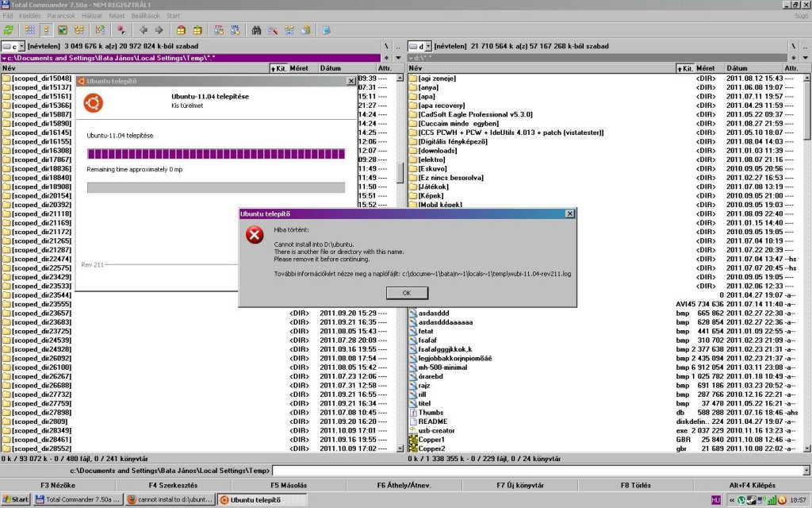Sort left panel by Dátum column

(x=347, y=68)
